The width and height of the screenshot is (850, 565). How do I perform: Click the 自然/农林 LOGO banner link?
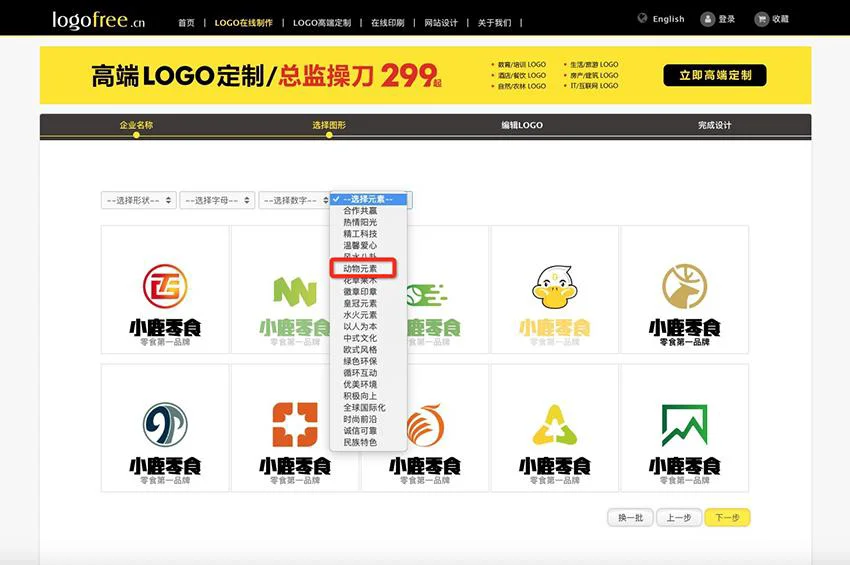click(x=521, y=86)
